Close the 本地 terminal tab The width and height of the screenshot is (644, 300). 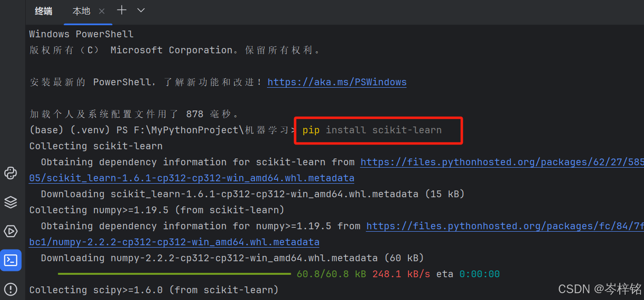pos(102,11)
